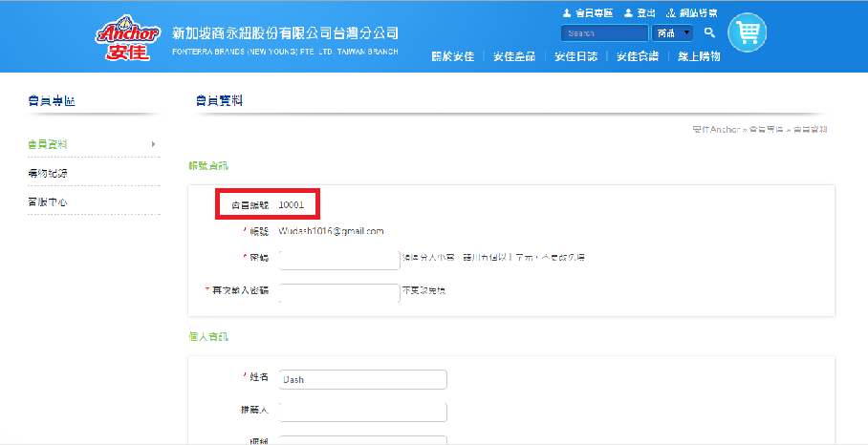Click the 姓名 field containing Dash

click(x=362, y=379)
